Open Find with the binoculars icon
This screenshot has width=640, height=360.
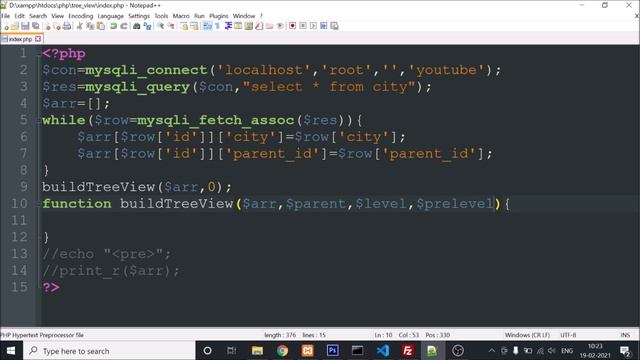pos(136,26)
